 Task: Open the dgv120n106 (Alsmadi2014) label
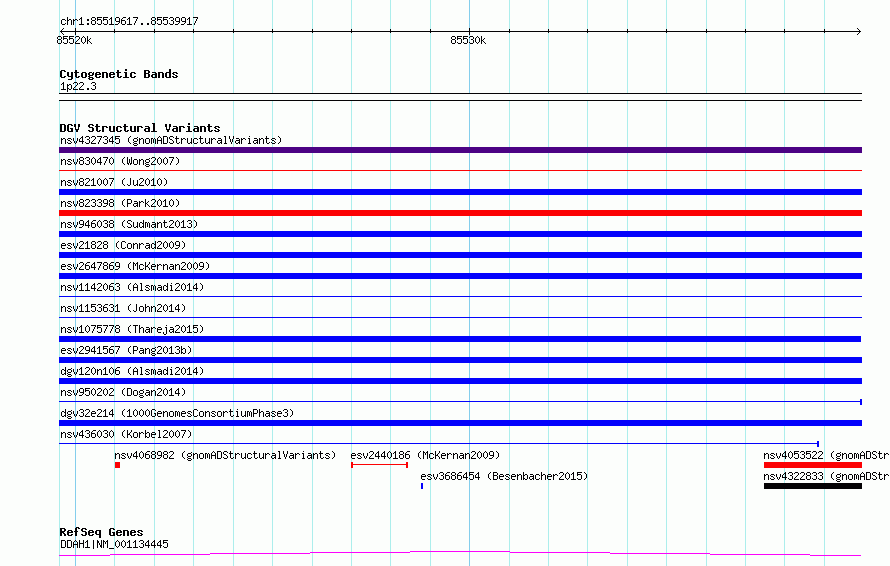coord(132,371)
